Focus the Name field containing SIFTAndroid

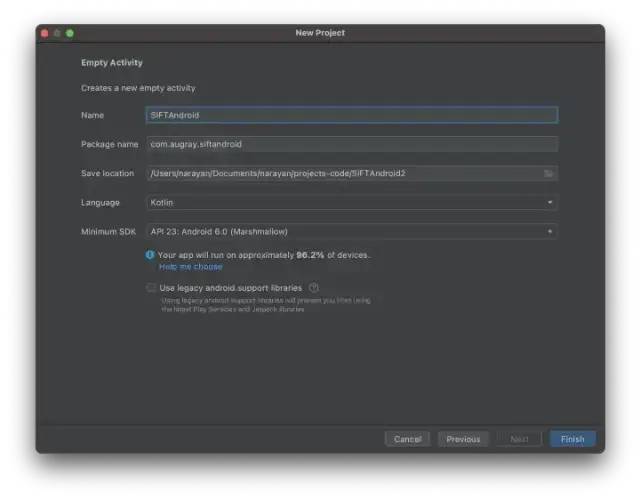click(x=351, y=115)
